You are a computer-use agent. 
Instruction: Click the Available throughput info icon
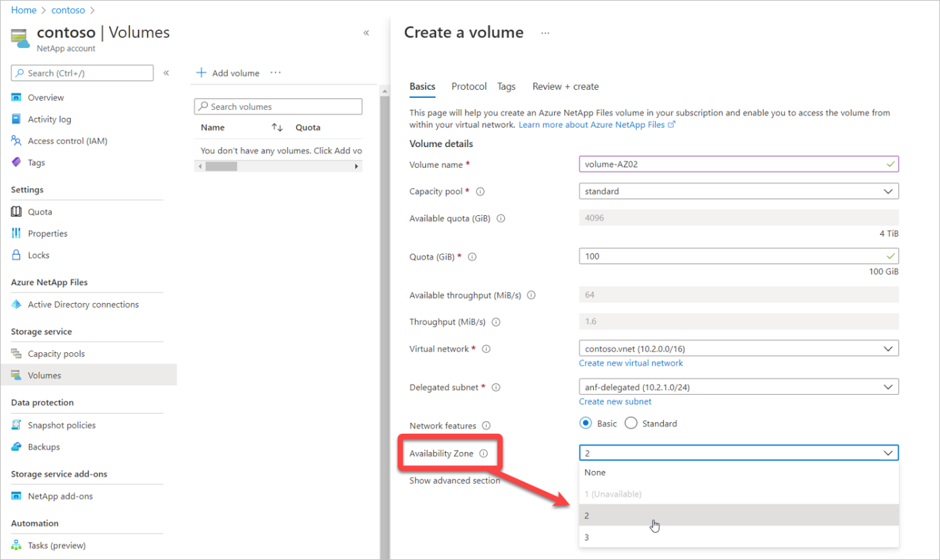531,296
